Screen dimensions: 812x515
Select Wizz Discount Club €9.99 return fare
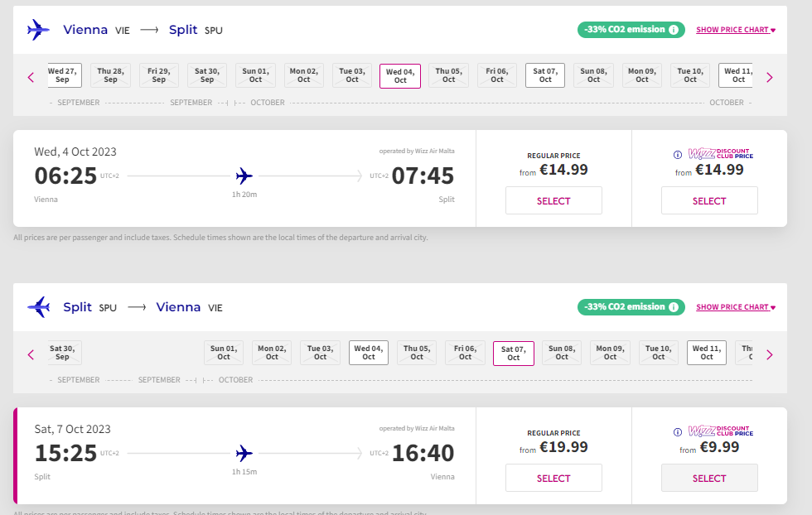pyautogui.click(x=709, y=478)
